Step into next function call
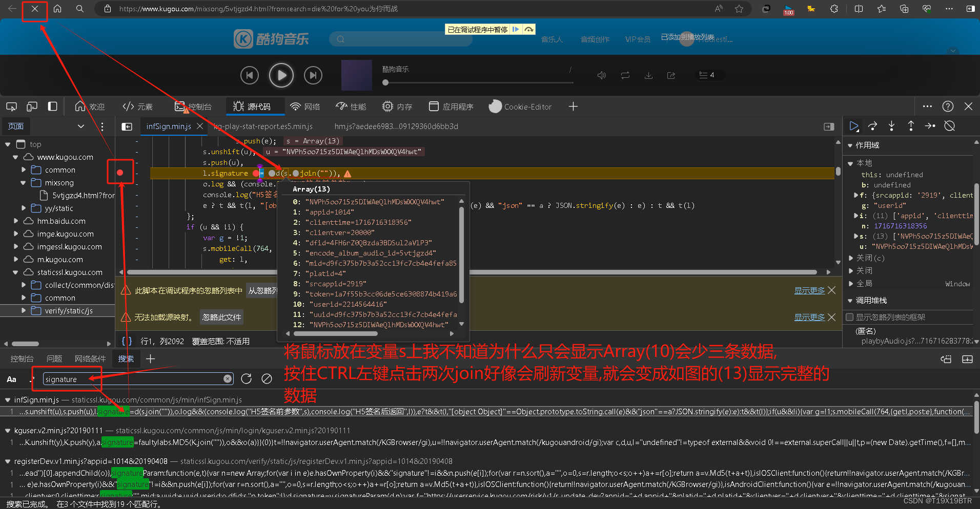The image size is (980, 509). pyautogui.click(x=892, y=126)
